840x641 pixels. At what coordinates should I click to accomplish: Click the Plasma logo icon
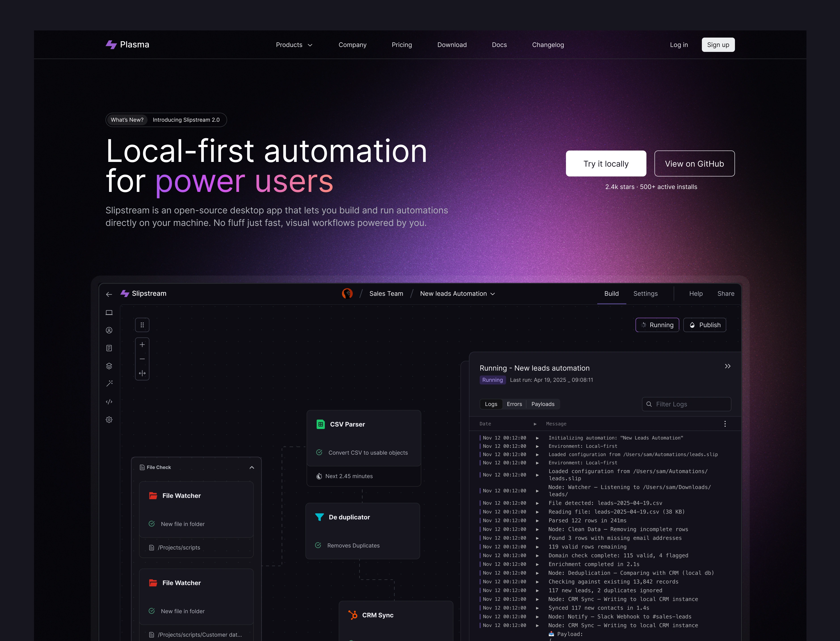point(111,45)
